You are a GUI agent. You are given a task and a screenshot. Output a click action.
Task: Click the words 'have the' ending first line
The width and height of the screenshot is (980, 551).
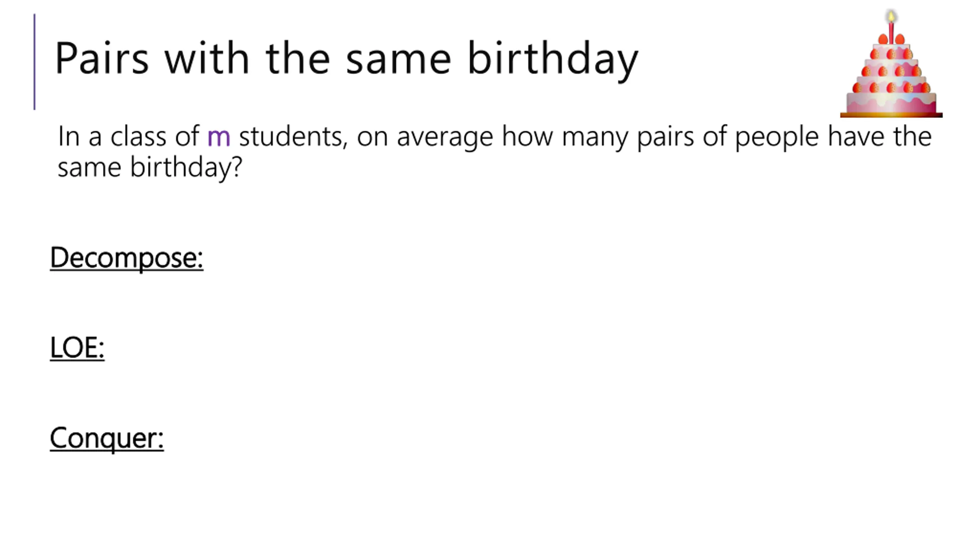879,136
